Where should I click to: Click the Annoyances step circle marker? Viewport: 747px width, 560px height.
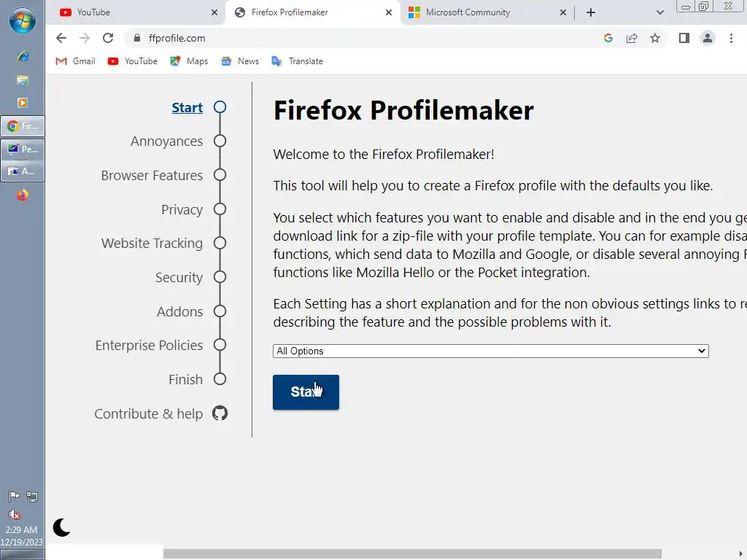tap(220, 141)
